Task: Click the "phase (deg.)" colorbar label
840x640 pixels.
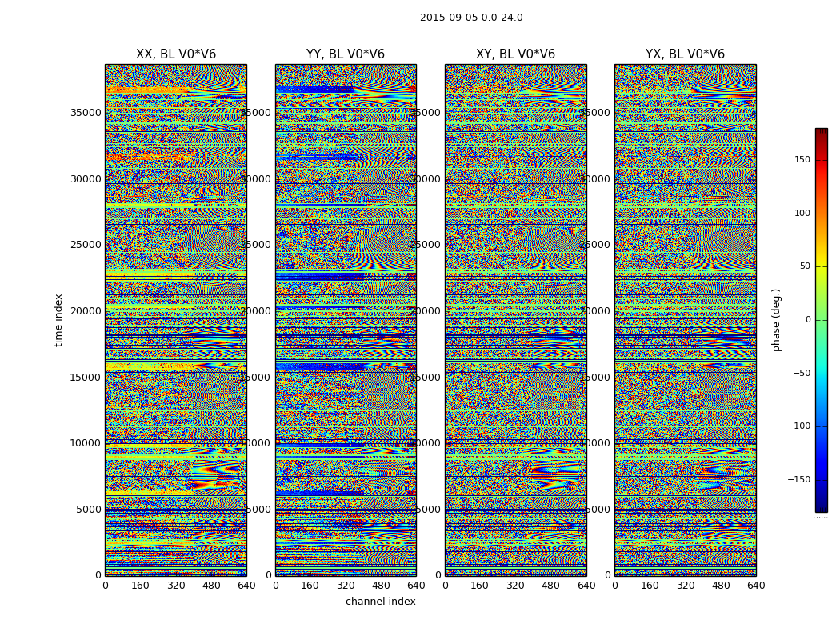Action: (x=776, y=320)
